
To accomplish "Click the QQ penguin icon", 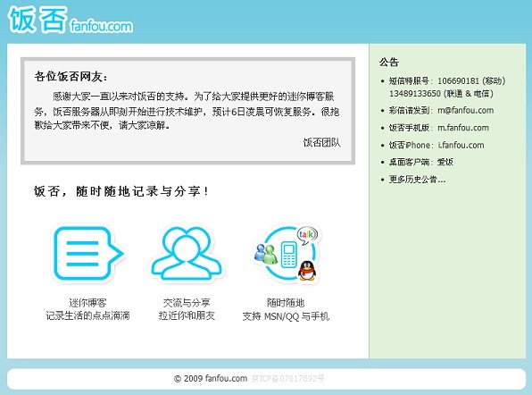I will 307,271.
